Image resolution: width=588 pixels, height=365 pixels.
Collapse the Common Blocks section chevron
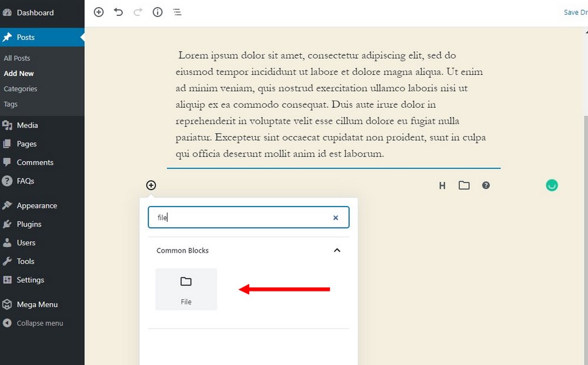click(337, 250)
